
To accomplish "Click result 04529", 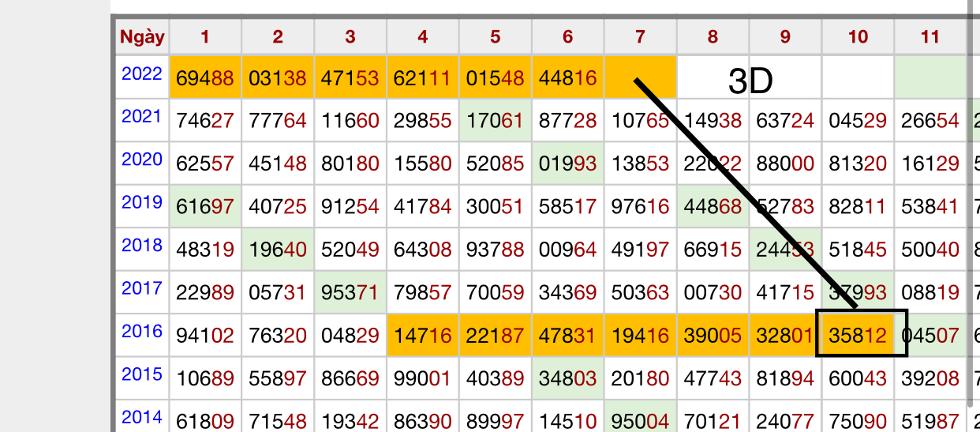I will tap(858, 121).
